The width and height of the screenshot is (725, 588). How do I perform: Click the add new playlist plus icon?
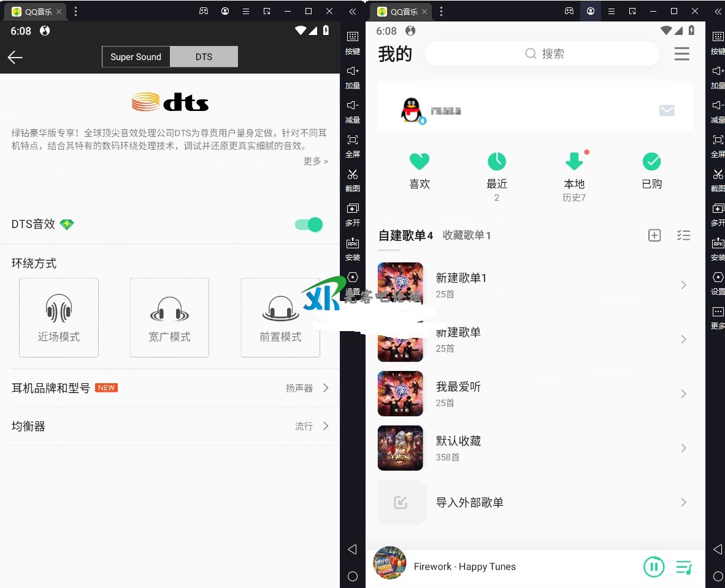654,235
